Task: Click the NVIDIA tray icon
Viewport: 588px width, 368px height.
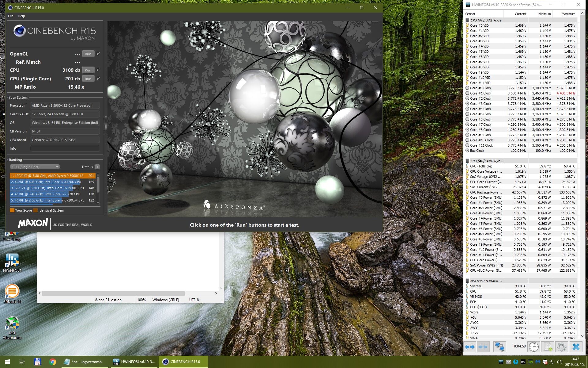Action: click(530, 362)
